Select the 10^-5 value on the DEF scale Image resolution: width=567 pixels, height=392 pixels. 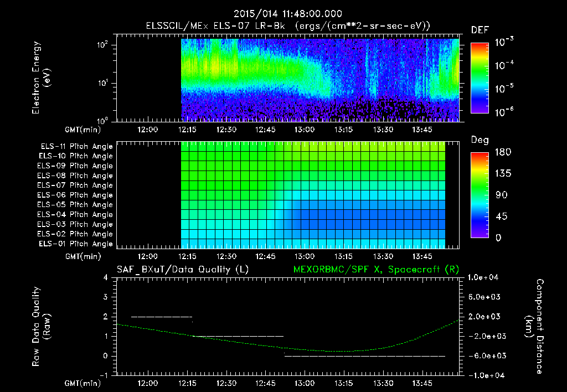504,88
